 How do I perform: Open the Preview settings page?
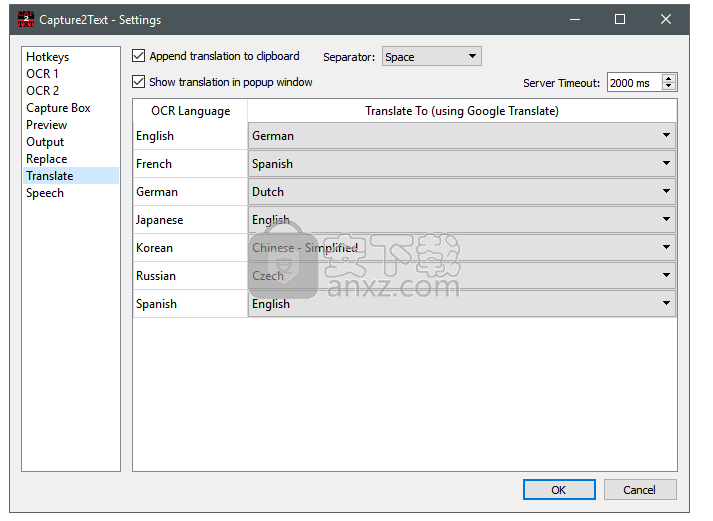pyautogui.click(x=70, y=125)
